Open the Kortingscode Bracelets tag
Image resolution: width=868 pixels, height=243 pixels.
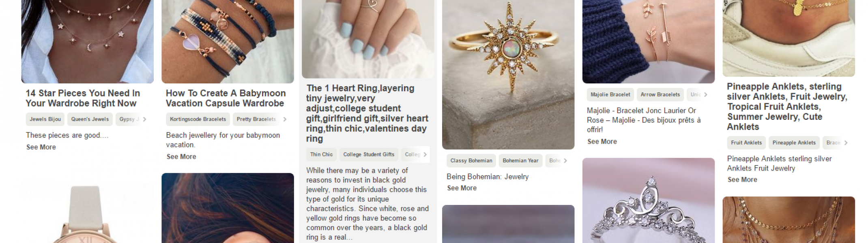point(198,119)
